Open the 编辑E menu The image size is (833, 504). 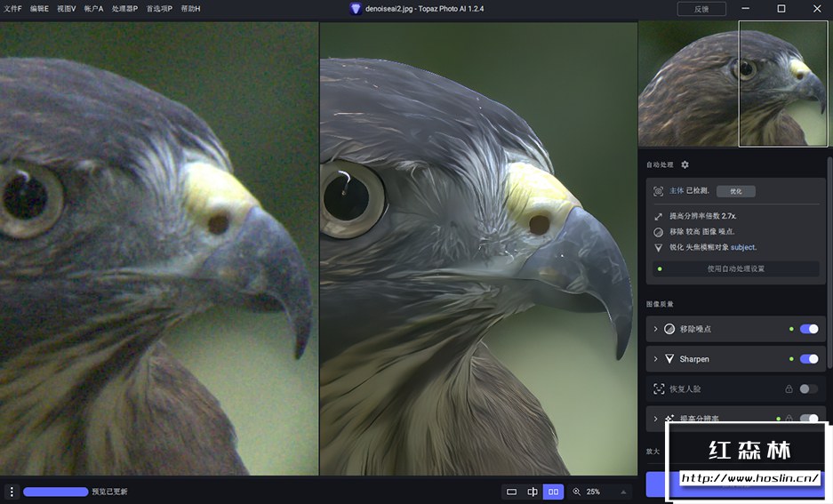tap(39, 9)
